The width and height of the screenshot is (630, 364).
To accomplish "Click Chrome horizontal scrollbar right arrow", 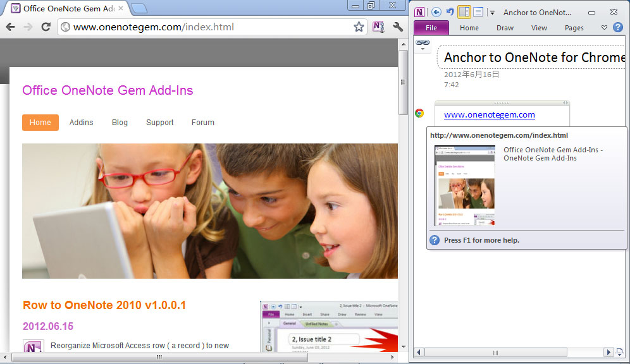I will point(393,357).
